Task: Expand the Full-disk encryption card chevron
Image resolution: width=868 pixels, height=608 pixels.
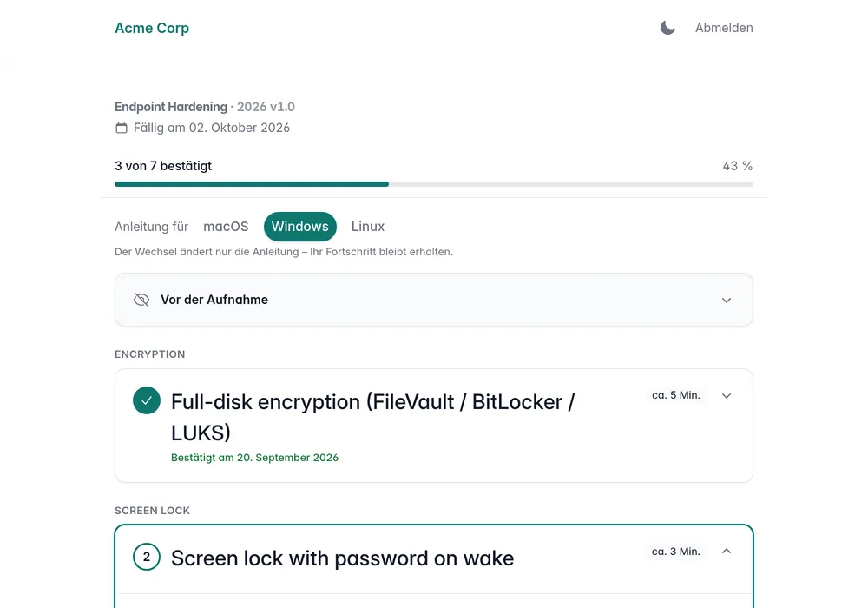Action: click(x=727, y=395)
